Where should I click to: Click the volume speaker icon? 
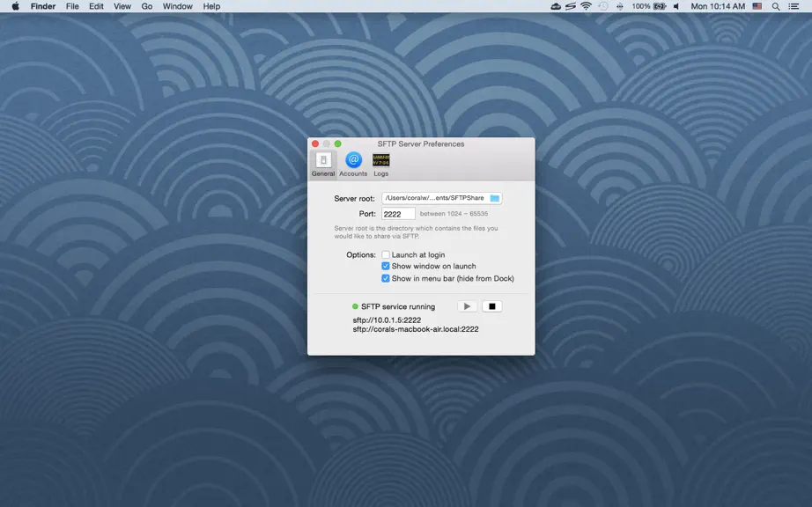[x=676, y=6]
